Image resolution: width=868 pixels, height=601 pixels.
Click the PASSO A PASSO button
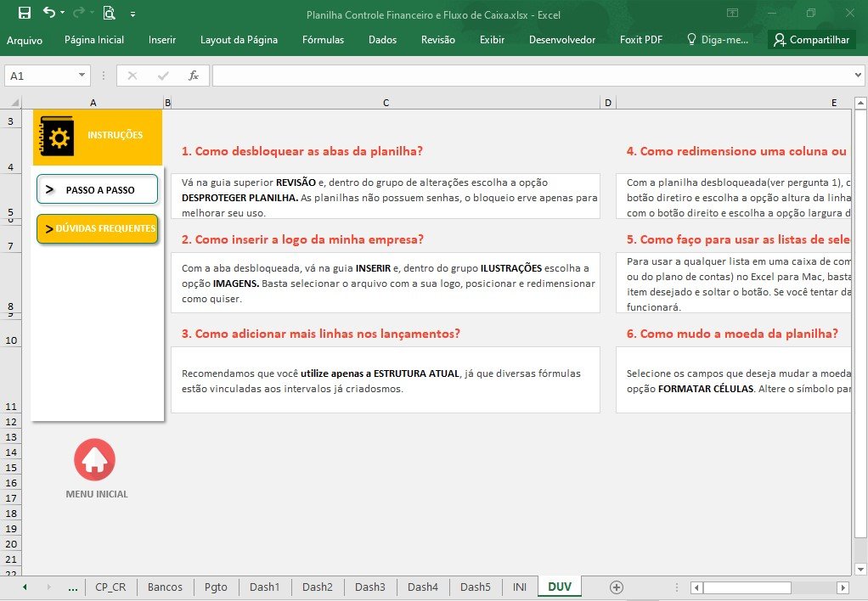[98, 190]
